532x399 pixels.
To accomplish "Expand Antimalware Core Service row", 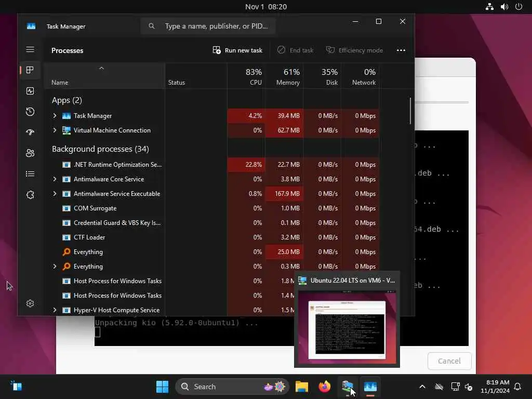I will pos(55,179).
